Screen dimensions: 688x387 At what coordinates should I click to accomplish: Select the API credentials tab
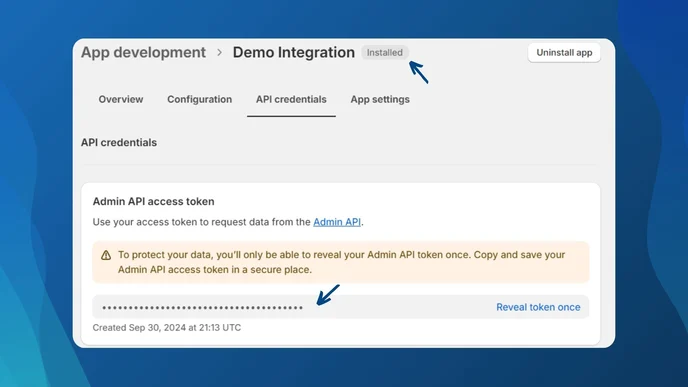pyautogui.click(x=291, y=100)
